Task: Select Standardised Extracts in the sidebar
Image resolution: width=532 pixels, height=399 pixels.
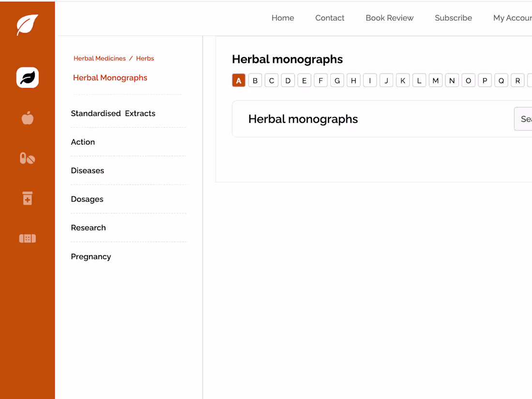Action: pos(113,114)
